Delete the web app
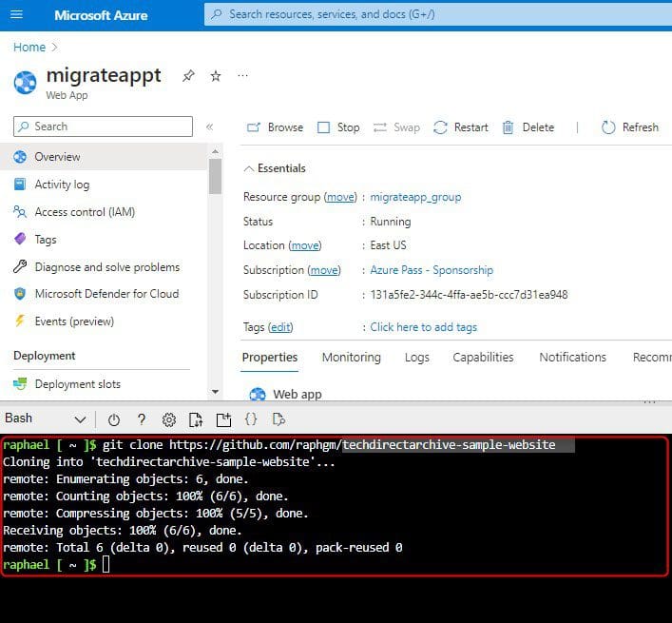This screenshot has height=623, width=672. [x=528, y=127]
